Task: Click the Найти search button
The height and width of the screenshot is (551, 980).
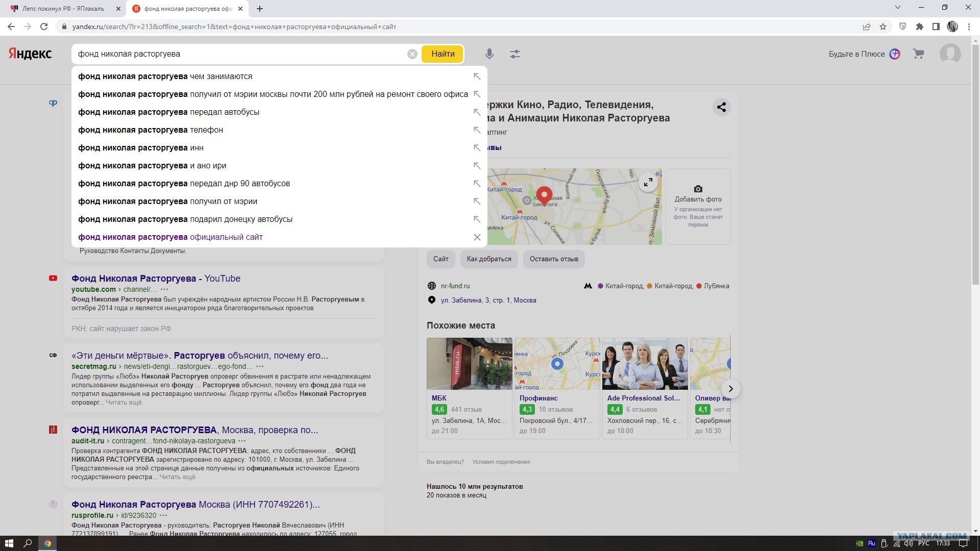Action: click(443, 54)
